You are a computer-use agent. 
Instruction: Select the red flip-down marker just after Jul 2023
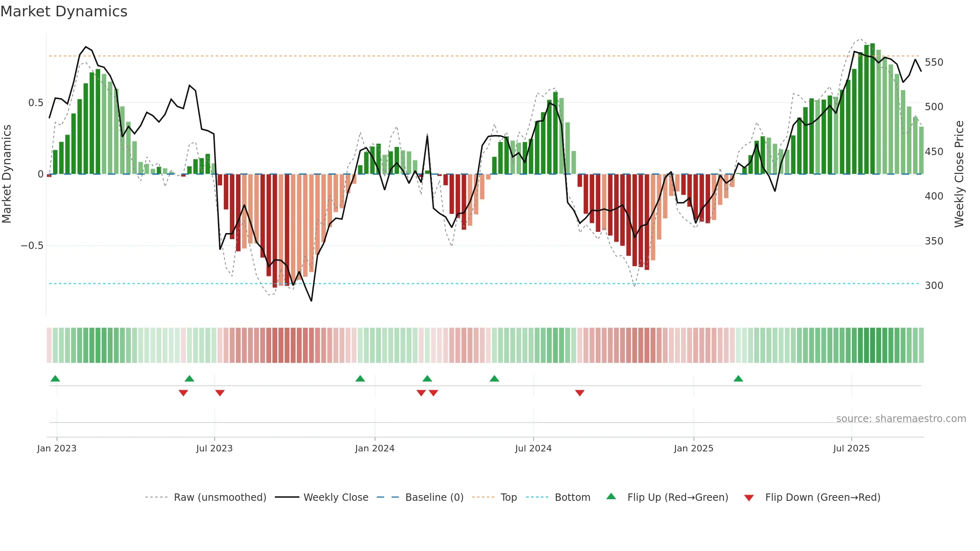point(220,393)
